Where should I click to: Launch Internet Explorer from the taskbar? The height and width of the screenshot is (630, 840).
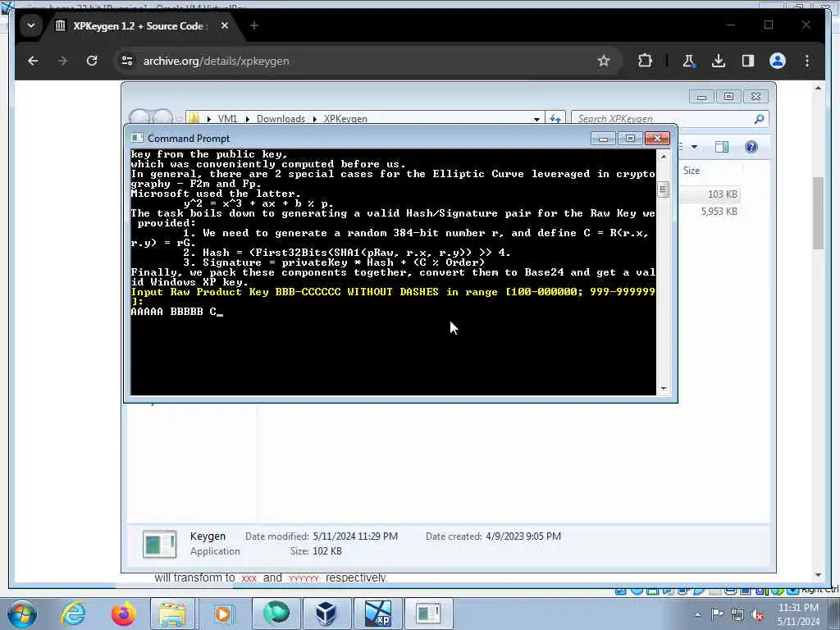click(x=73, y=614)
